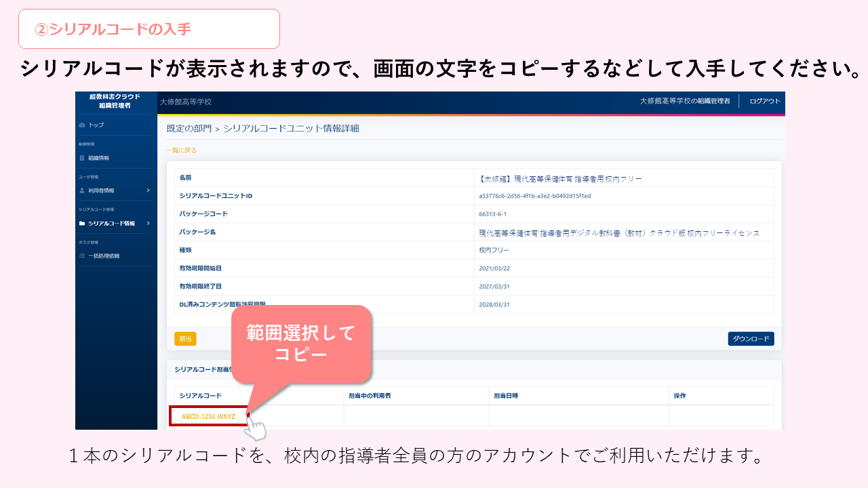
Task: Click the 超教科書クラウド組織管理者 logo title
Action: point(115,101)
